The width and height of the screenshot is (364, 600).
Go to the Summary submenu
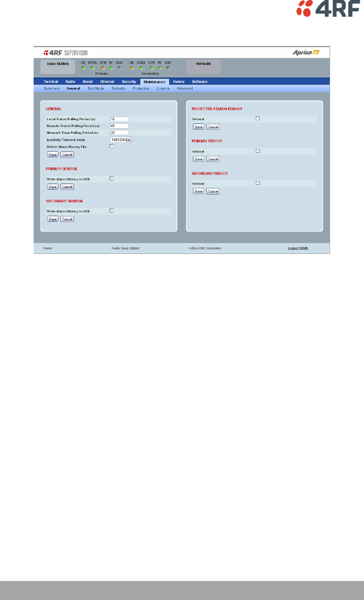[52, 88]
